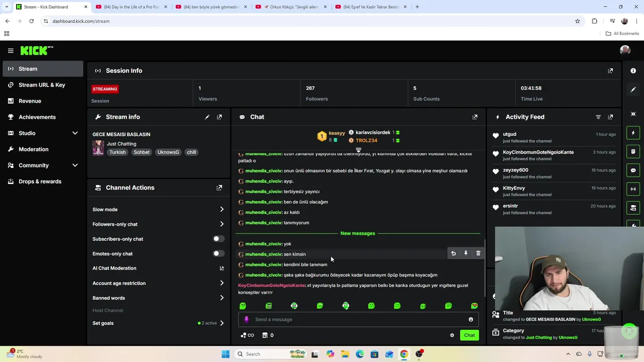Pin the 'sen kimsin' chat message
Image resolution: width=644 pixels, height=362 pixels.
click(x=466, y=253)
